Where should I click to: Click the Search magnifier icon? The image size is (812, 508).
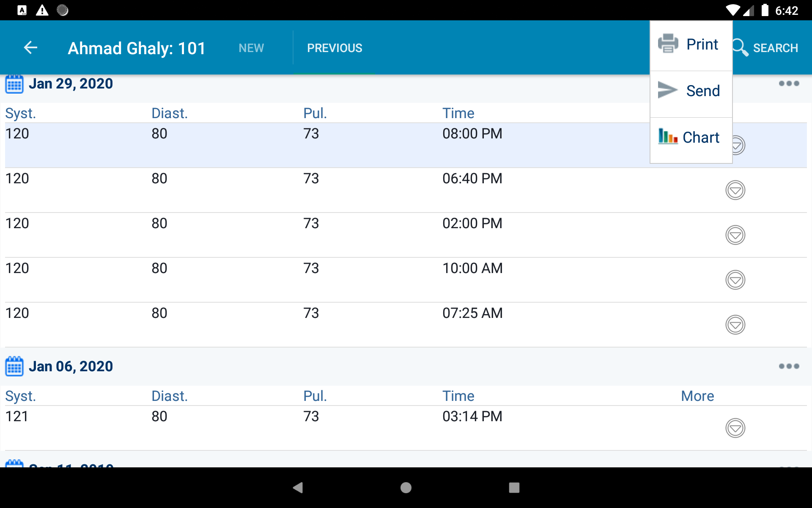740,47
